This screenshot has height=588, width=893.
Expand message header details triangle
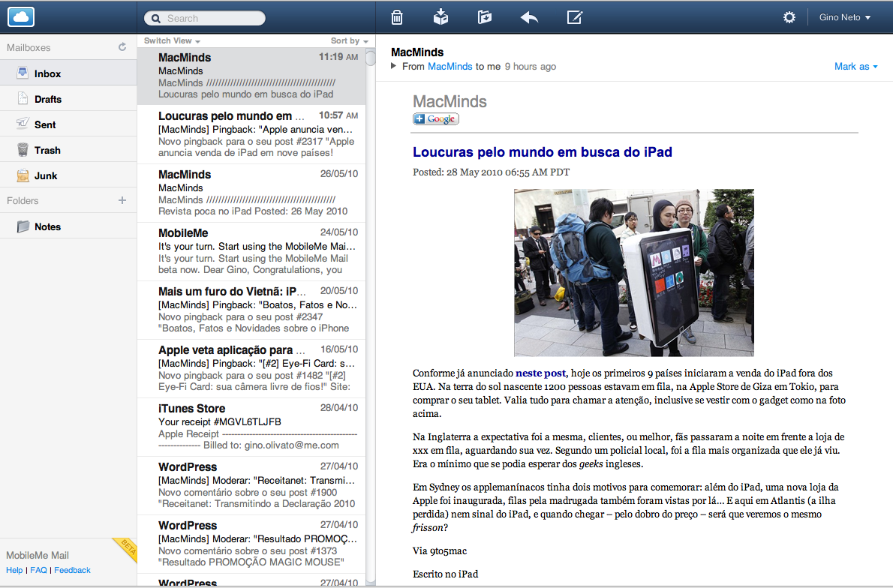click(x=393, y=66)
